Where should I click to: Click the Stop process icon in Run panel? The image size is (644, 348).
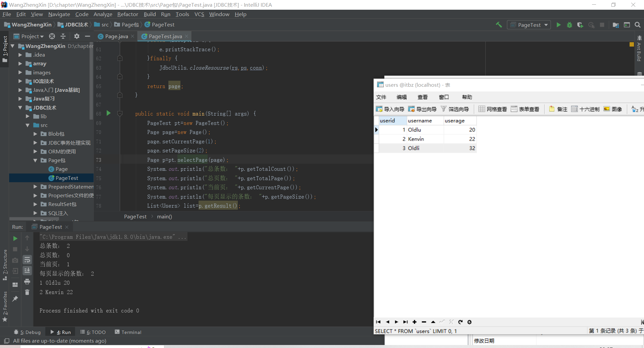[15, 249]
